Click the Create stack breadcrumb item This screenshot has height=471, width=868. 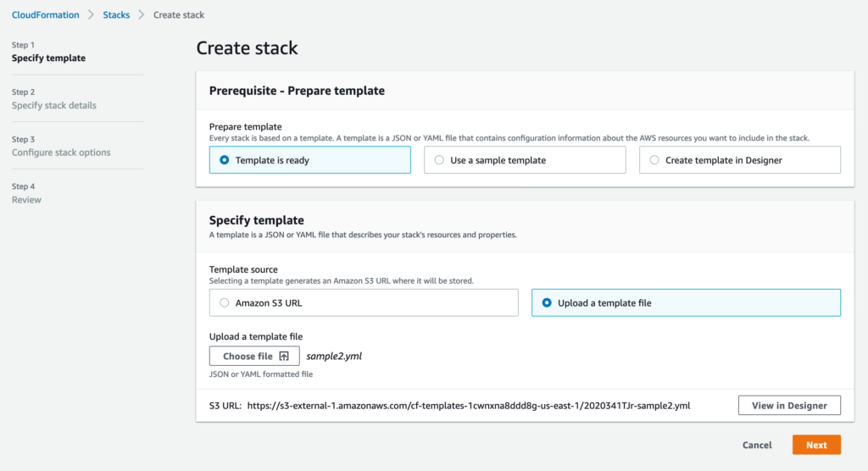tap(179, 14)
